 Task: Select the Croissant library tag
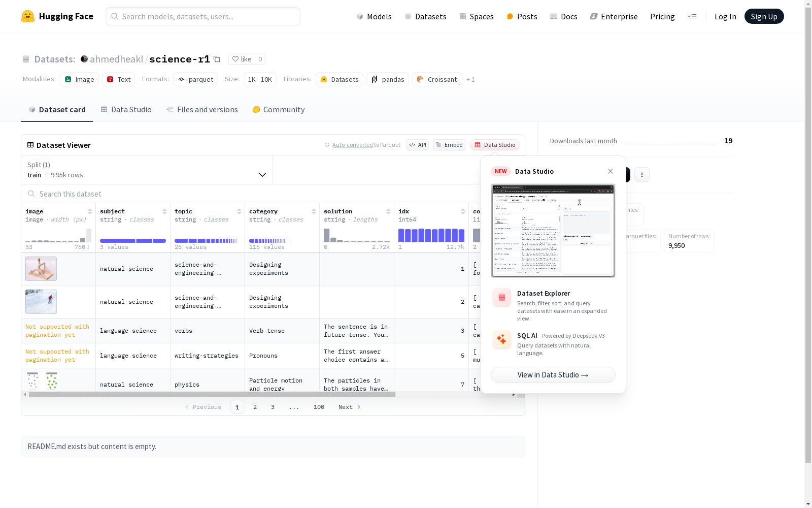[x=437, y=79]
